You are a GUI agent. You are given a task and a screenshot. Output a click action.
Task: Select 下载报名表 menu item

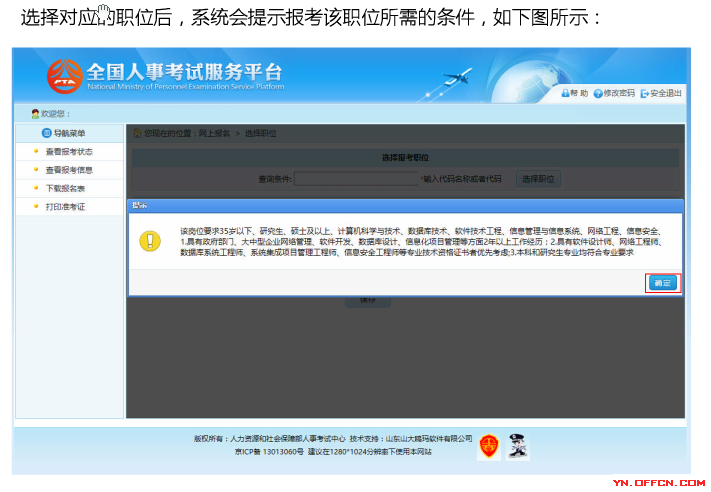click(x=65, y=188)
